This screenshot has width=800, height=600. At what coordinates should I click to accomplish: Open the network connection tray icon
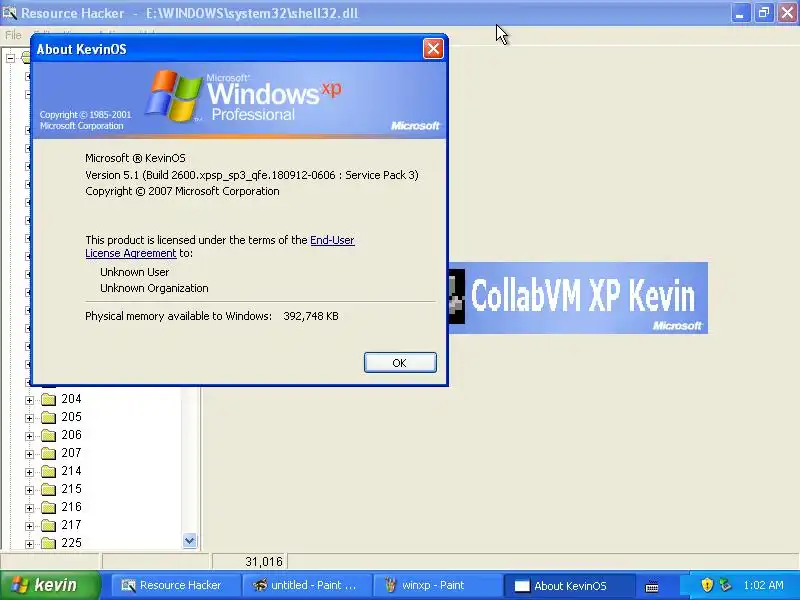click(x=725, y=585)
